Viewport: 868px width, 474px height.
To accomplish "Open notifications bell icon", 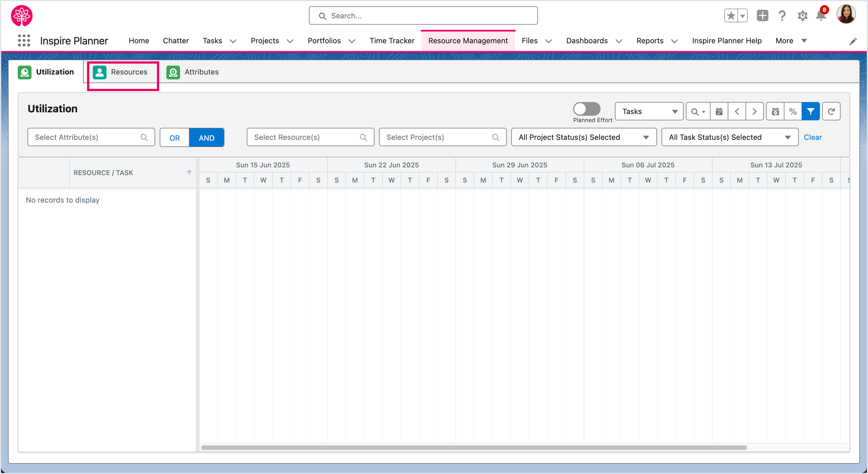I will [x=821, y=15].
